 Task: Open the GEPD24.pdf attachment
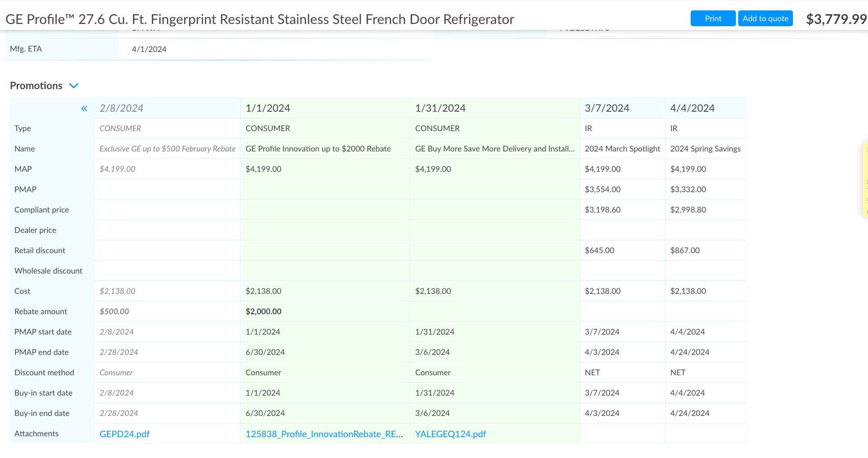click(x=124, y=434)
